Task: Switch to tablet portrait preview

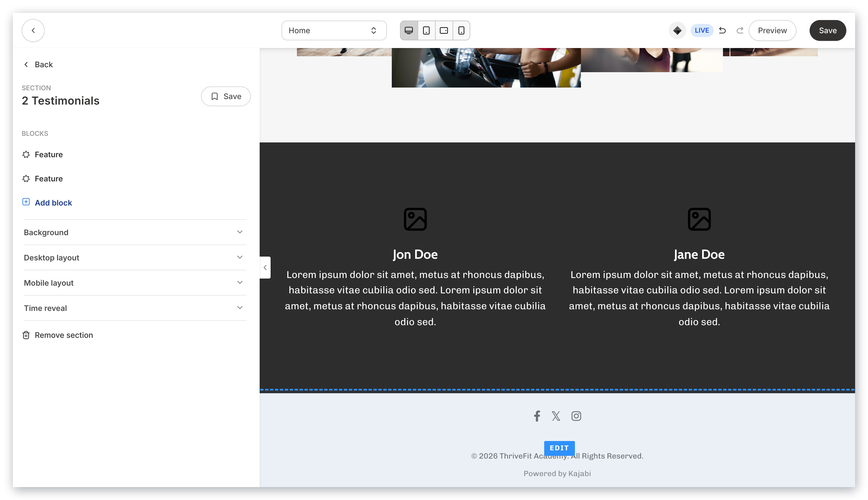Action: pos(426,30)
